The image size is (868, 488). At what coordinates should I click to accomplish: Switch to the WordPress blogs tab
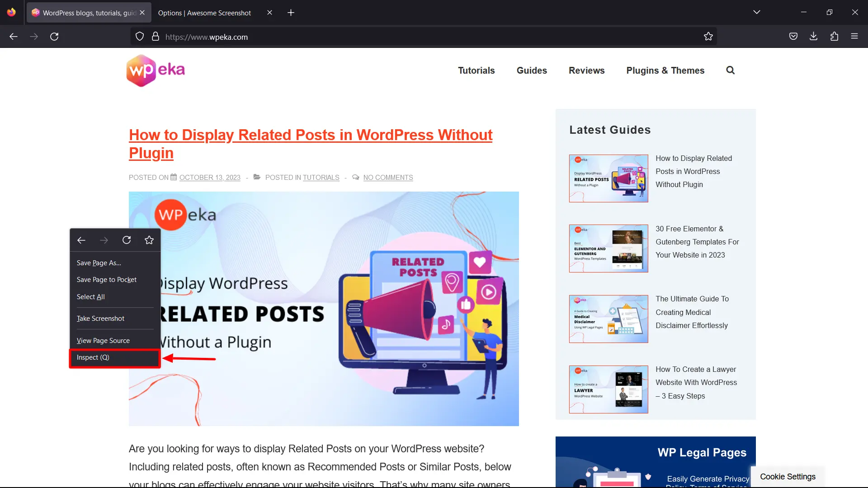(x=89, y=13)
